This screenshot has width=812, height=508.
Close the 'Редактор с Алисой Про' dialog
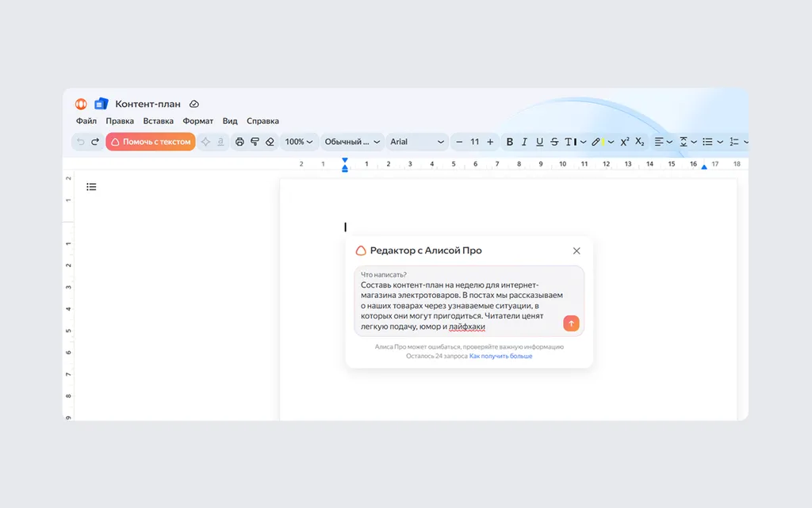[576, 251]
